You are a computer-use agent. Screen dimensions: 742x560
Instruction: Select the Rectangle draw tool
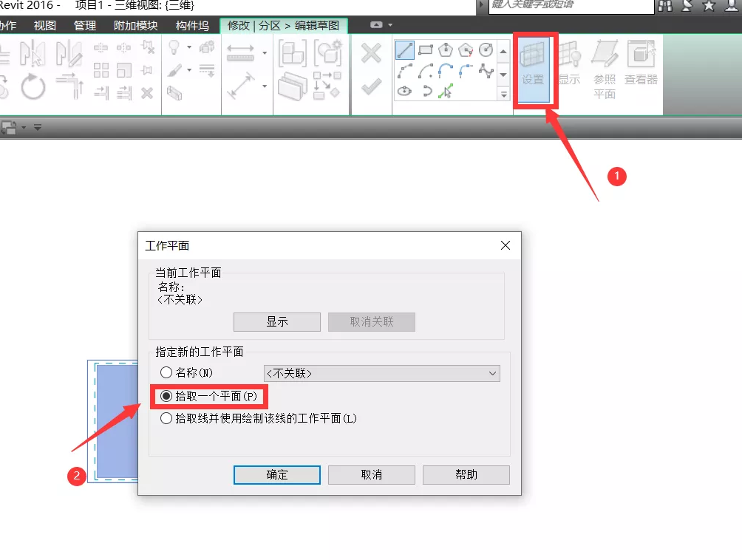tap(426, 49)
